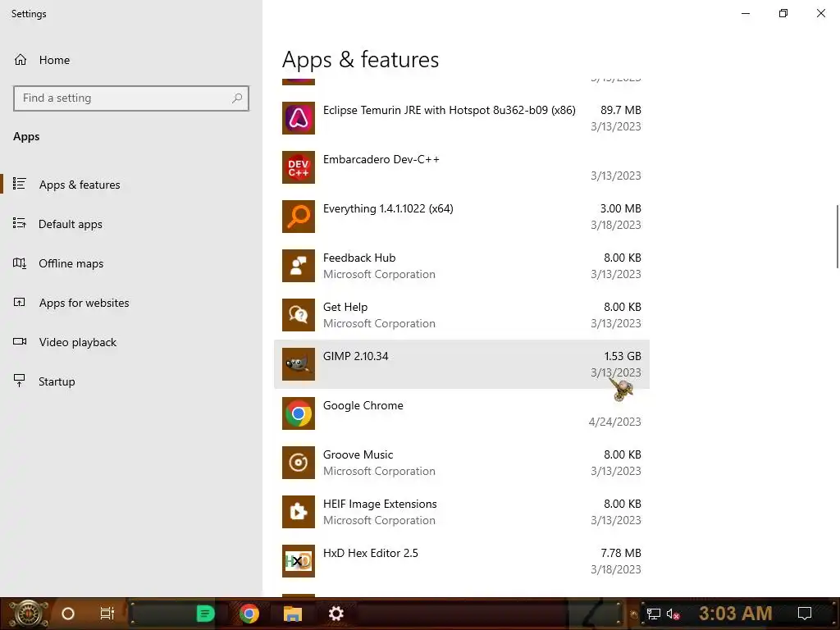Select Everything 1.4.1.1022 (x64) entry

[462, 217]
